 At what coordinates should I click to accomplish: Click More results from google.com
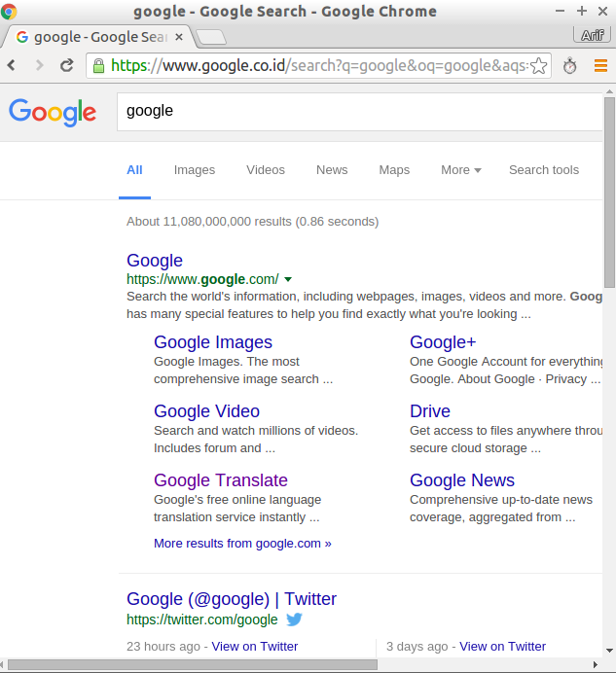[242, 544]
